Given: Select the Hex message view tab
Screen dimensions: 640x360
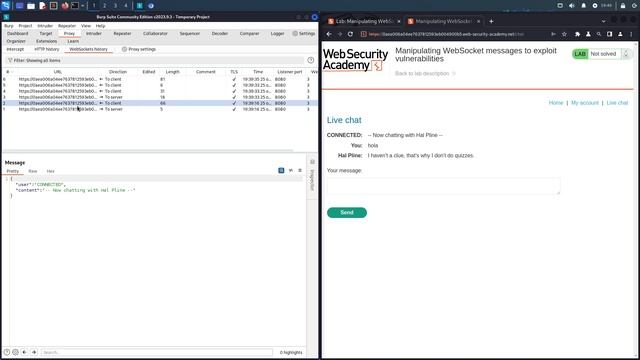Looking at the screenshot, I should [50, 171].
